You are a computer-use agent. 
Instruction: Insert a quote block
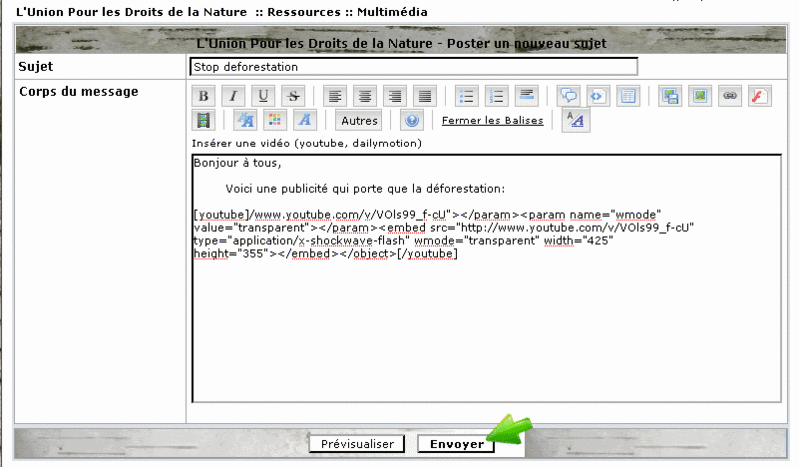568,96
